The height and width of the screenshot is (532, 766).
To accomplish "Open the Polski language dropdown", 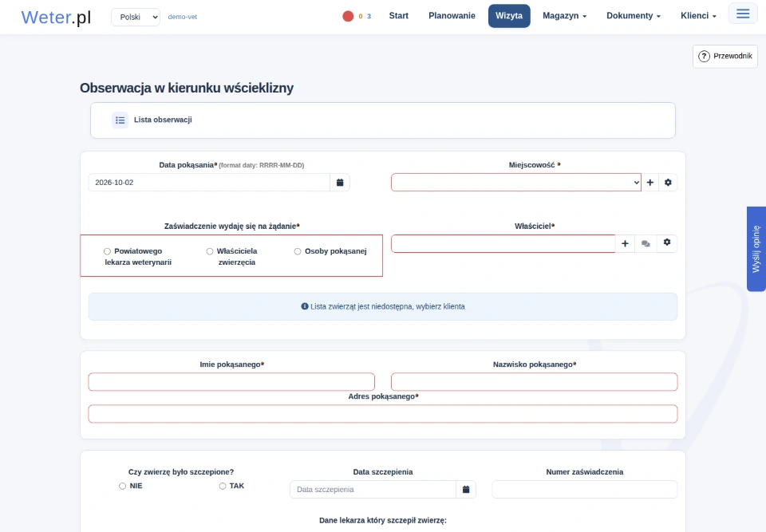I will point(136,17).
